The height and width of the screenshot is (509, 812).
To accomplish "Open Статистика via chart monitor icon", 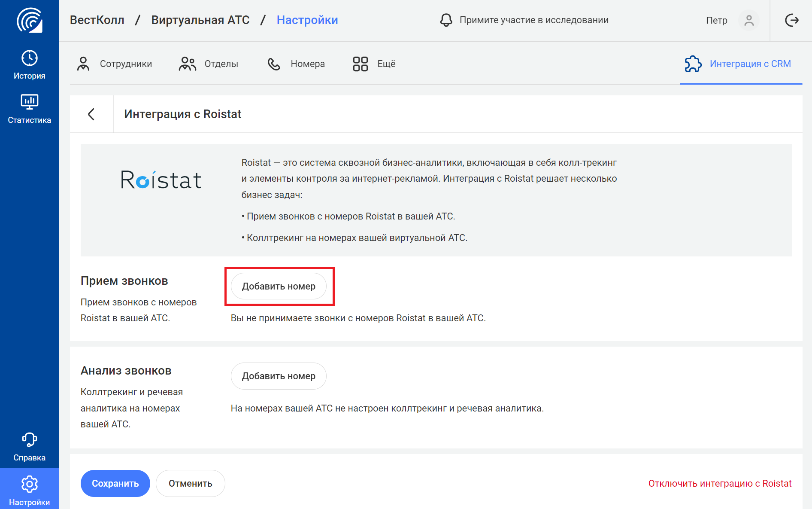I will [x=30, y=102].
